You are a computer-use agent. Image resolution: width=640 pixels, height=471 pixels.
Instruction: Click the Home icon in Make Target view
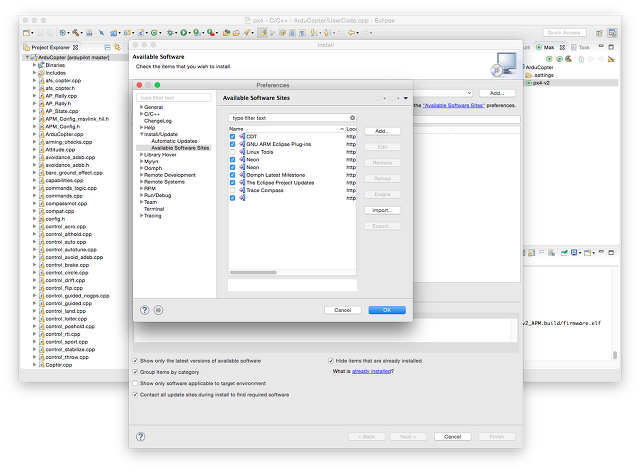[581, 59]
